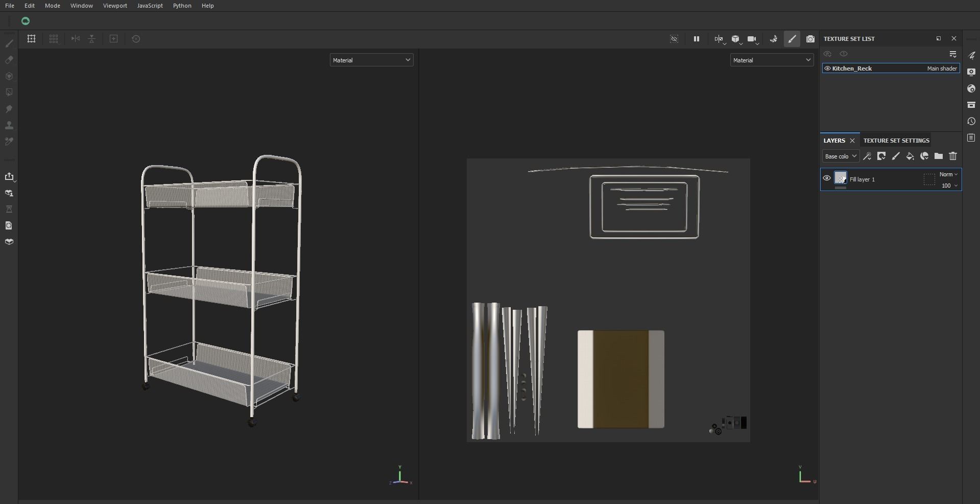980x504 pixels.
Task: Close the Layers tab
Action: click(852, 141)
